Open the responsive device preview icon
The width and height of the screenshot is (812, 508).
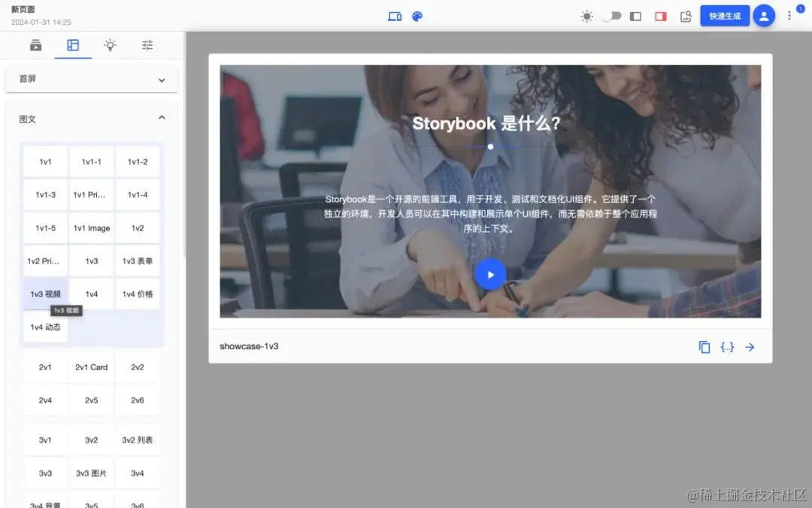[x=395, y=17]
